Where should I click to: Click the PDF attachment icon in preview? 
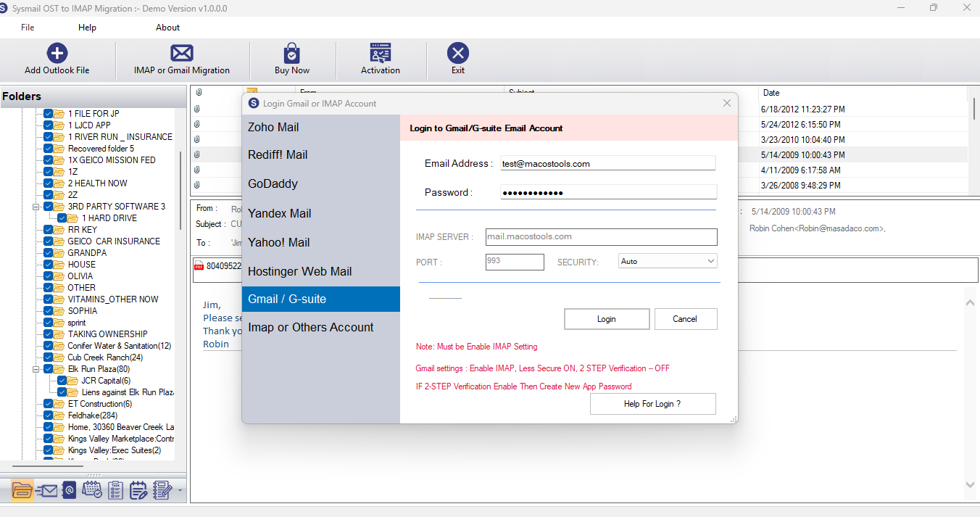tap(199, 266)
